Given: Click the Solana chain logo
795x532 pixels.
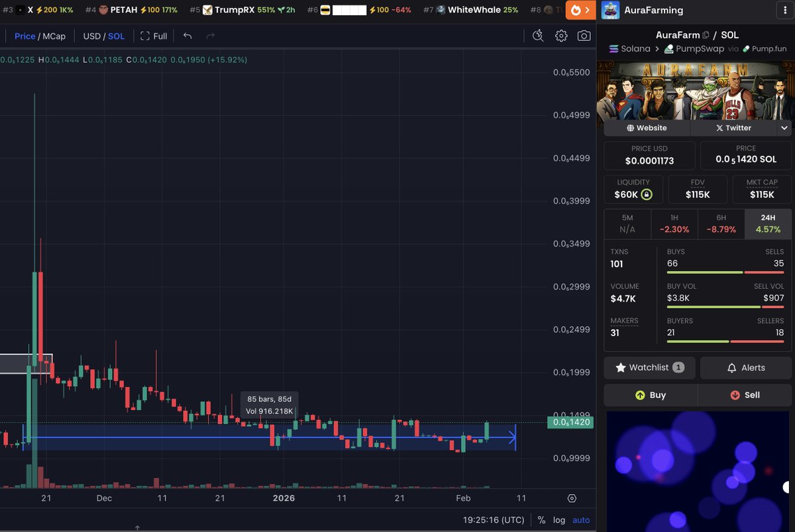Looking at the screenshot, I should (x=613, y=49).
